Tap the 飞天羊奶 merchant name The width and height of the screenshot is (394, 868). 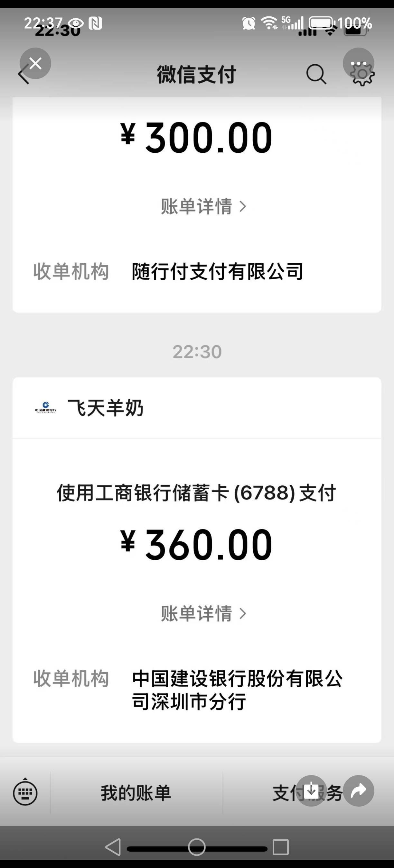(106, 408)
